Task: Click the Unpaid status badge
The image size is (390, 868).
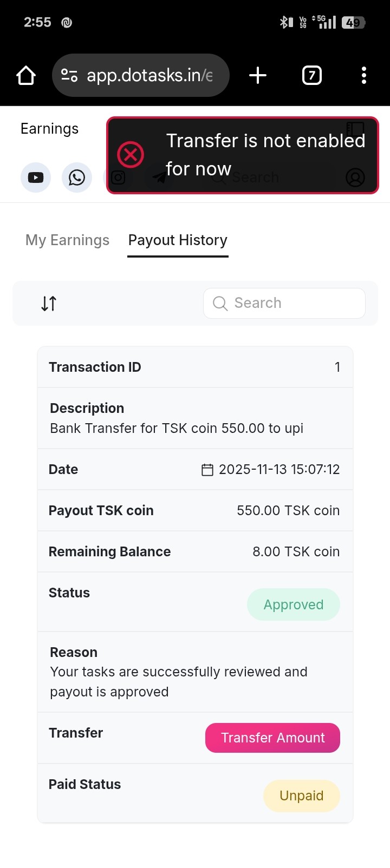Action: coord(301,795)
